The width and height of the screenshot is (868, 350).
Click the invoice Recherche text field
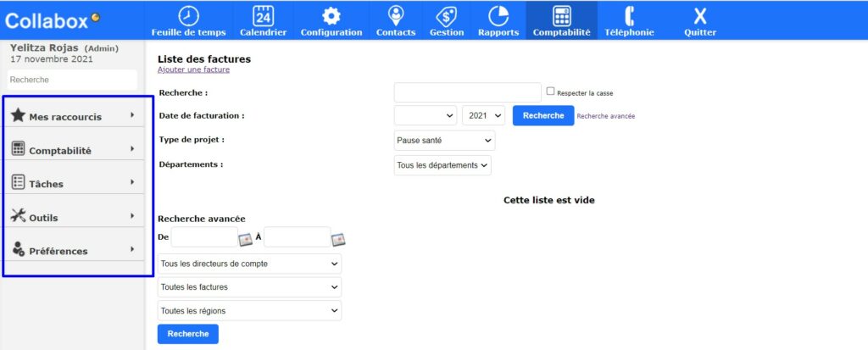point(467,92)
